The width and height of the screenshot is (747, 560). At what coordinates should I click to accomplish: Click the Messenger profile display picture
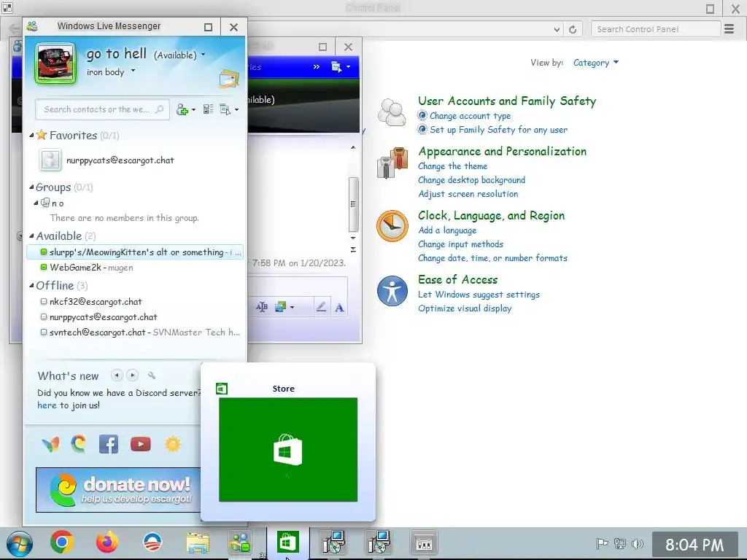click(55, 63)
